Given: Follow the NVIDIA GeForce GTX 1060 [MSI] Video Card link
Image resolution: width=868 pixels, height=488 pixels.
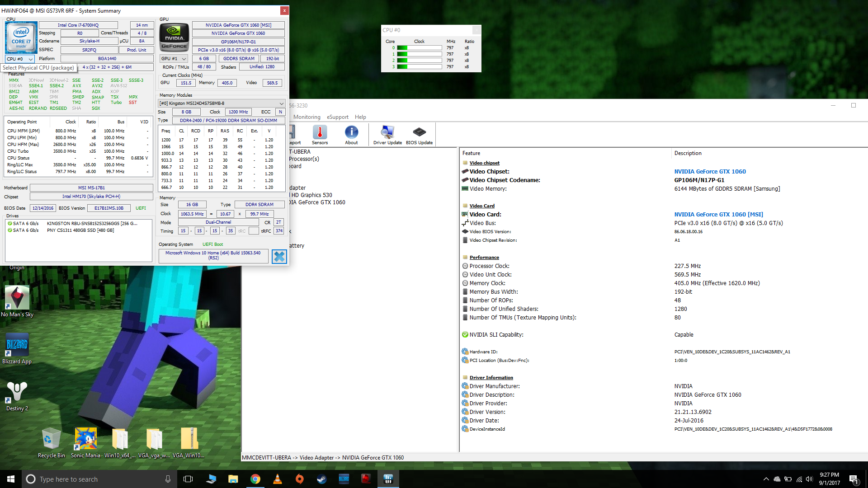Looking at the screenshot, I should click(718, 214).
